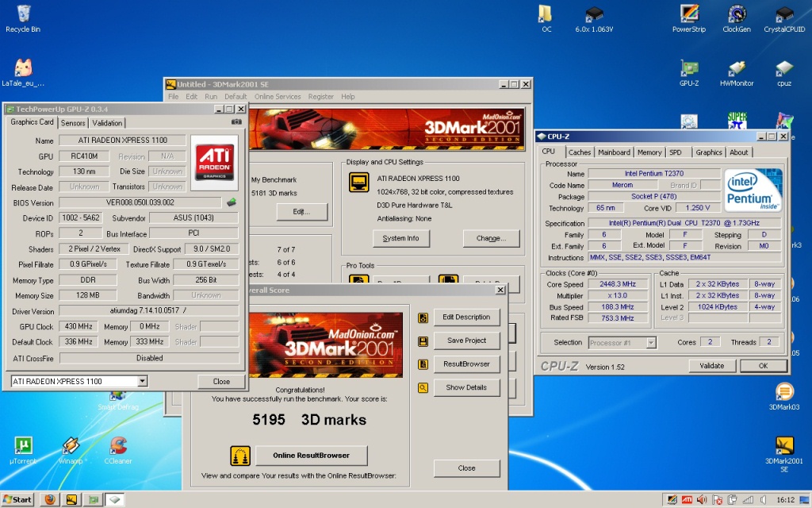812x508 pixels.
Task: Click the Change... display settings button
Action: [491, 238]
